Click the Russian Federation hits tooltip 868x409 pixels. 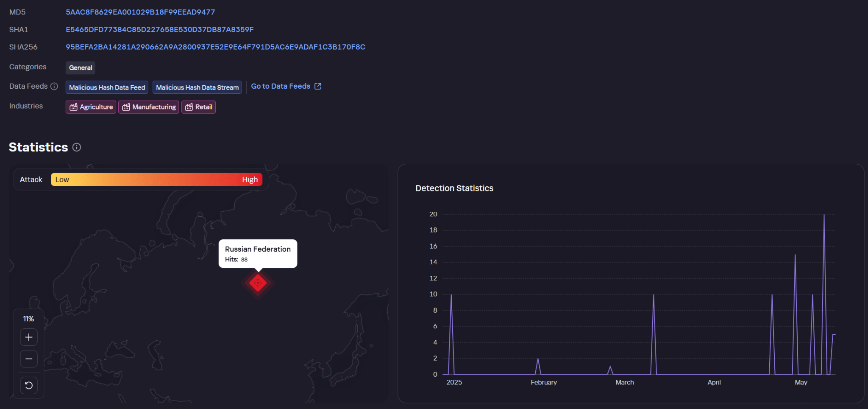point(258,254)
